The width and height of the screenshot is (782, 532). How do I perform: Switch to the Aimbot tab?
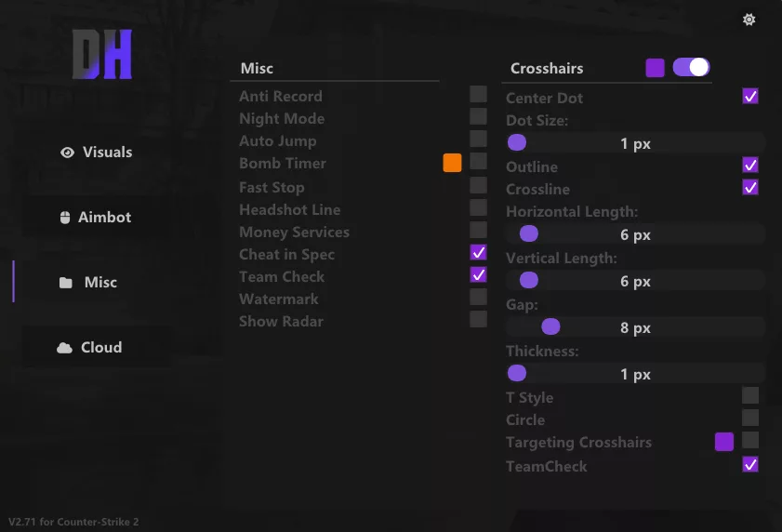coord(96,218)
